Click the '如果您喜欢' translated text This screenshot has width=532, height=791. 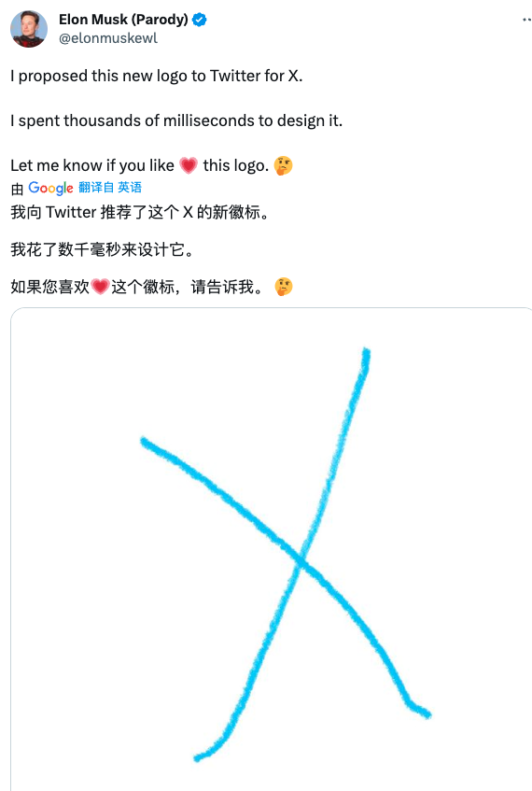click(x=49, y=287)
